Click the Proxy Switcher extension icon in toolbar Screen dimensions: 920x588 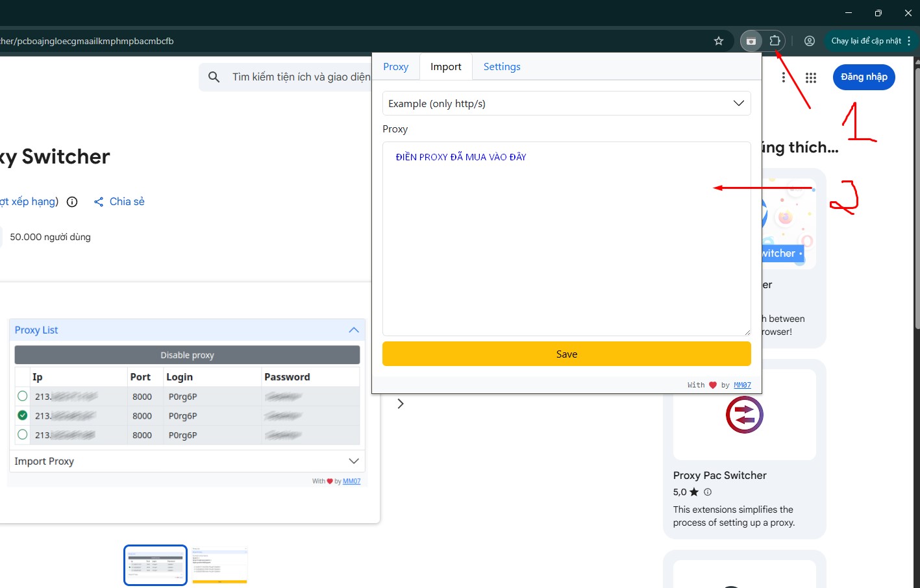point(751,41)
